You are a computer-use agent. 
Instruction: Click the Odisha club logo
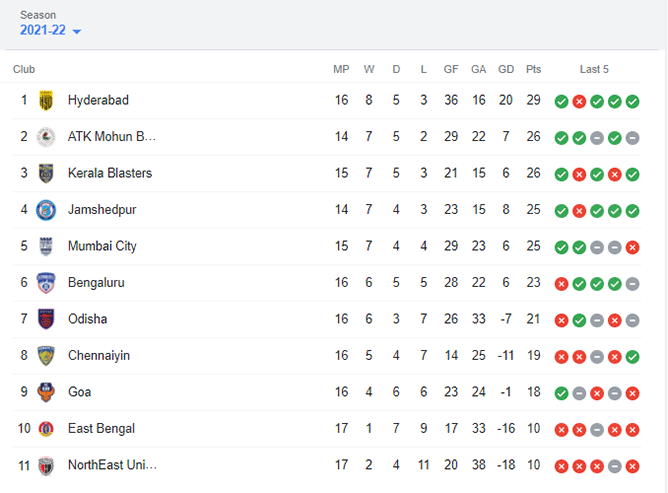coord(46,319)
